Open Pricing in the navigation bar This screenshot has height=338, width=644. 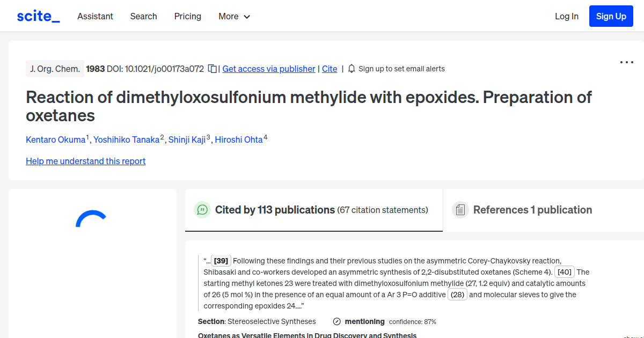tap(187, 16)
